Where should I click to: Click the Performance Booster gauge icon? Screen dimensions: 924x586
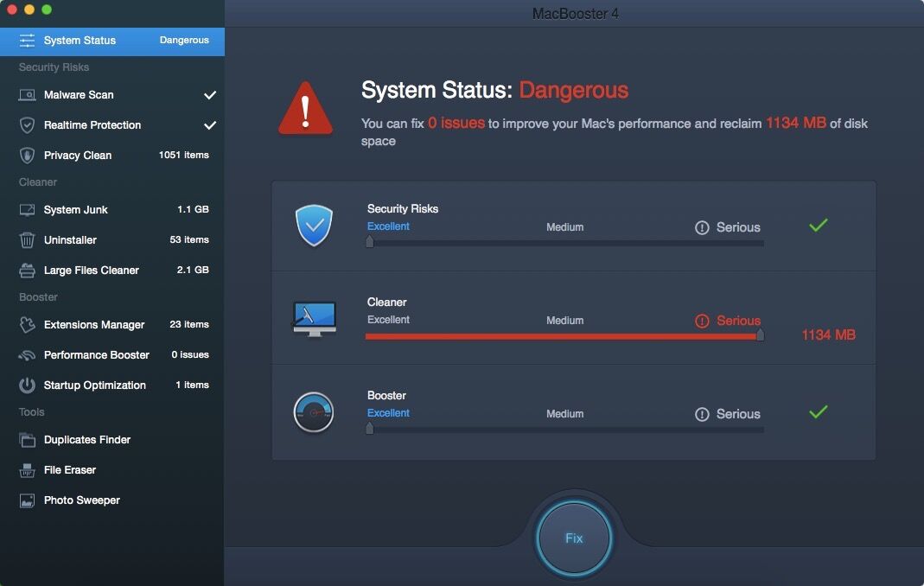point(27,355)
